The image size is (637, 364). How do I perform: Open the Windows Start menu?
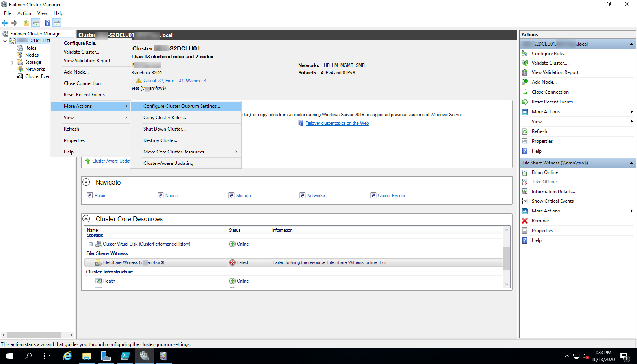coord(9,356)
